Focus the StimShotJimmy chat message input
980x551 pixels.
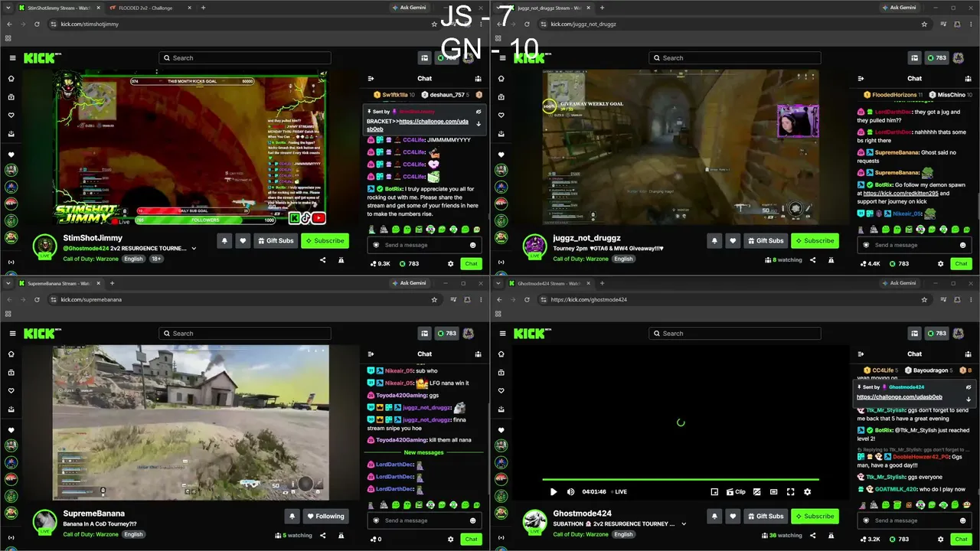(425, 245)
